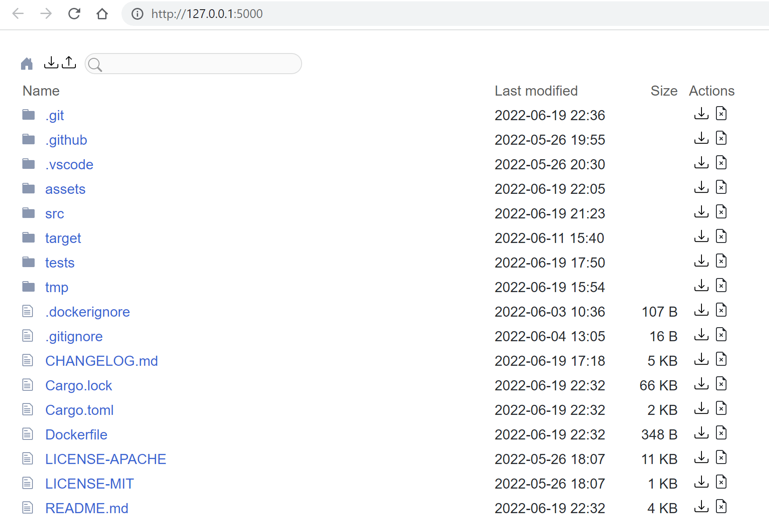Download the Cargo.lock file
Viewport: 769px width, 532px height.
click(701, 384)
